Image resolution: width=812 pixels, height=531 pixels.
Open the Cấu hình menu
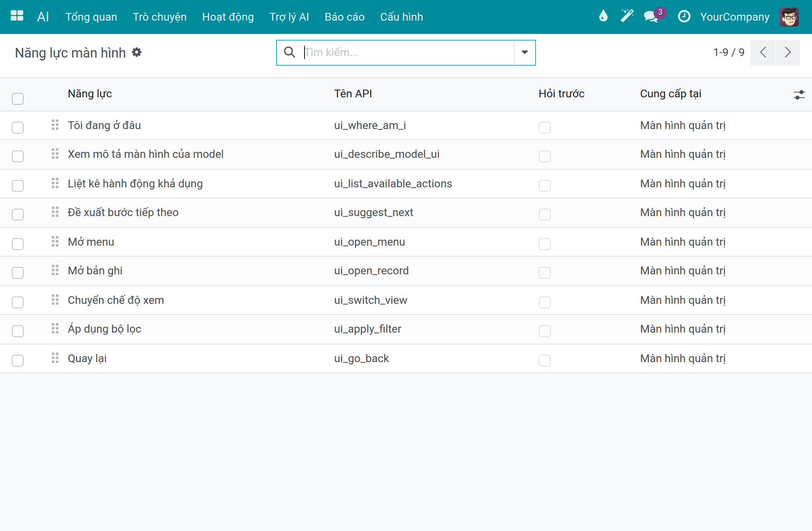click(x=402, y=17)
